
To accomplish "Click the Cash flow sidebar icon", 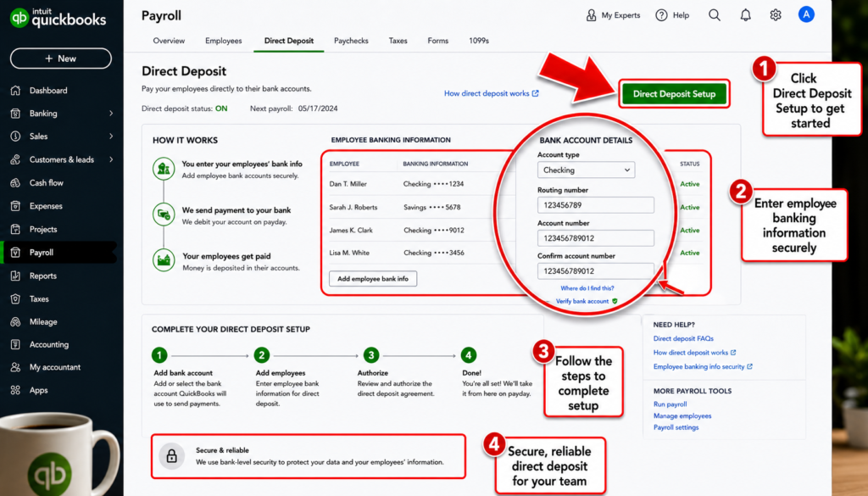I will (x=15, y=182).
